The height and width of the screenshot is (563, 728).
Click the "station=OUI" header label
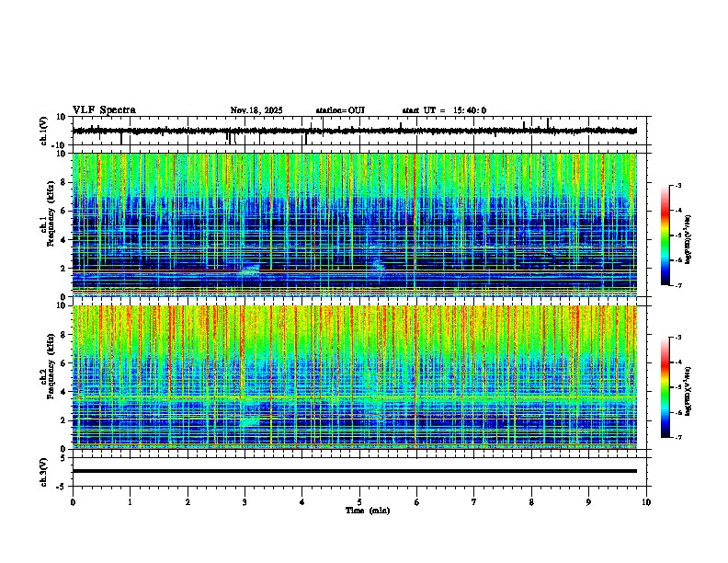[x=340, y=110]
